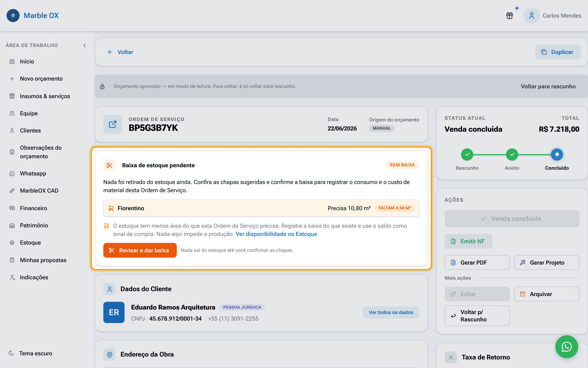Click the CNPJ number 45.678.912/0001-34
This screenshot has height=368, width=588.
(x=175, y=319)
